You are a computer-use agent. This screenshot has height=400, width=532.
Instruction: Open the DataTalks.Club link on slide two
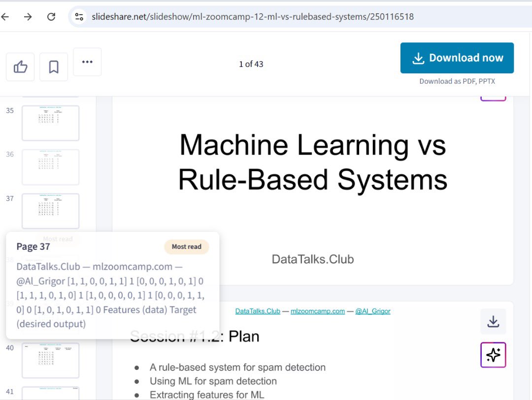pyautogui.click(x=258, y=311)
